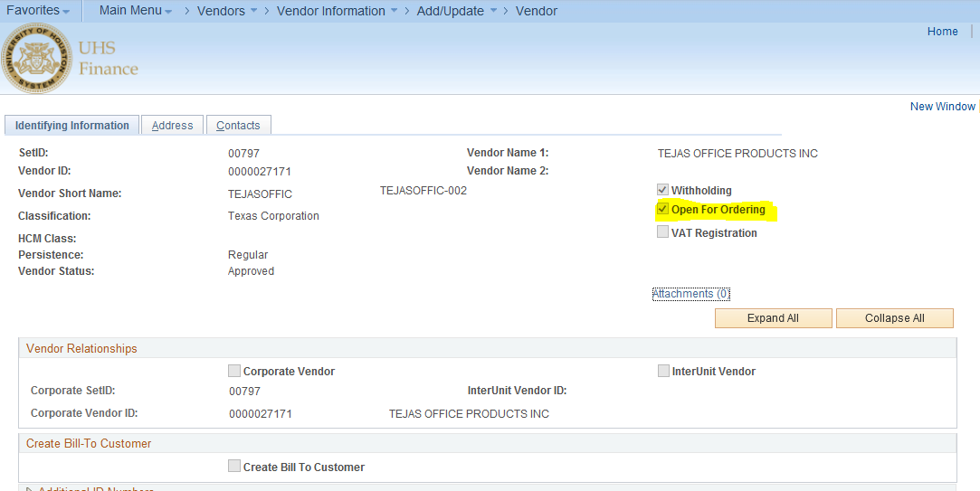Toggle the Open For Ordering checkbox
The width and height of the screenshot is (980, 491).
pos(663,210)
